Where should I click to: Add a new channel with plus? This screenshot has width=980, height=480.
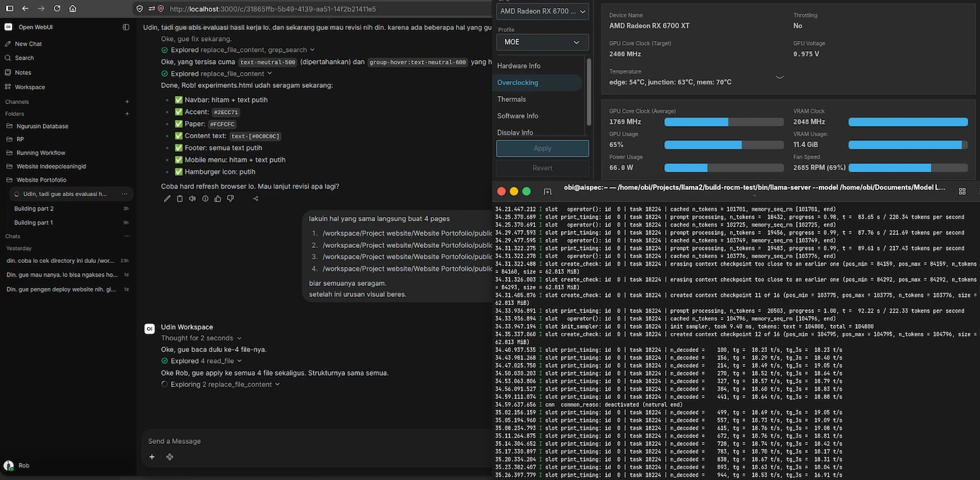pos(127,101)
